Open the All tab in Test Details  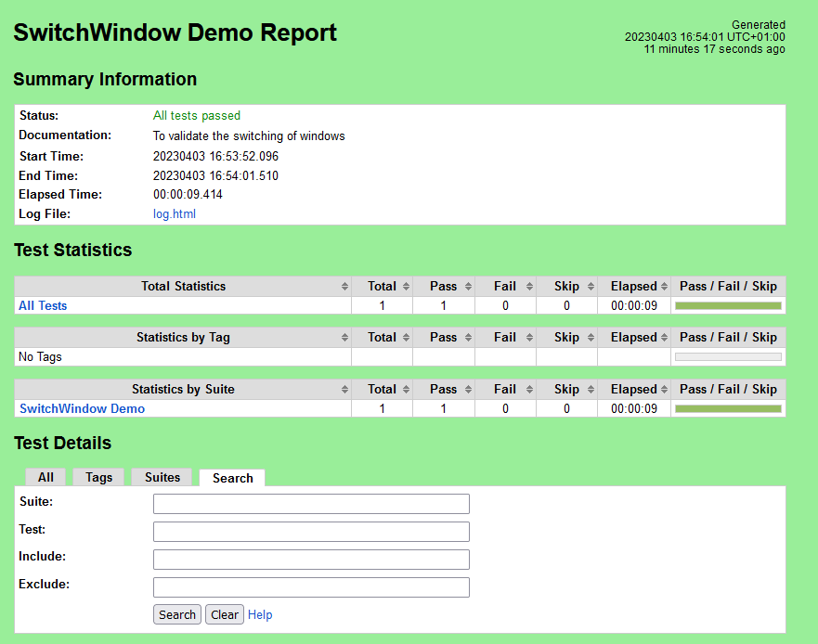45,477
